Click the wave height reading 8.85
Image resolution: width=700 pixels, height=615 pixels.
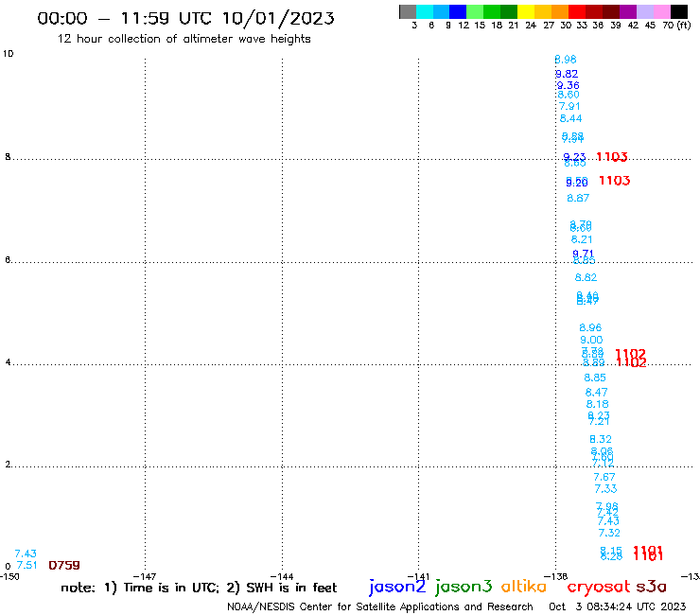[595, 378]
